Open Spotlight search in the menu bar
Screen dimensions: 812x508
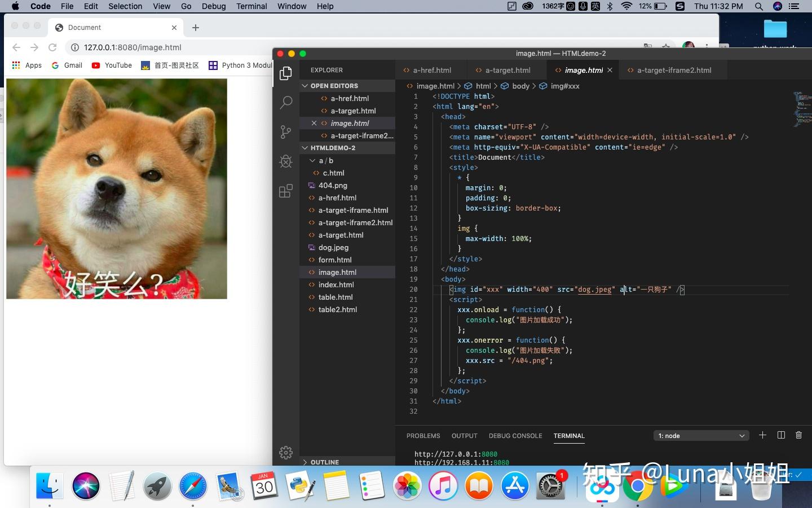click(759, 6)
